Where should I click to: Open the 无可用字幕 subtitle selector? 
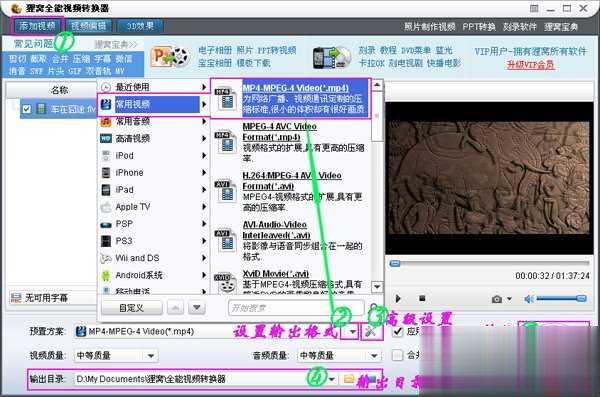53,298
